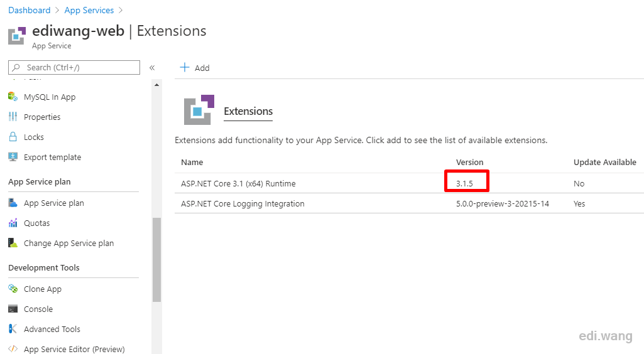Click No in Update Available column
The width and height of the screenshot is (644, 354).
[x=579, y=183]
